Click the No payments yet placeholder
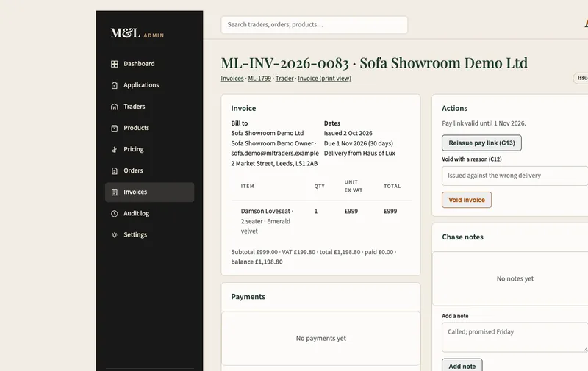The height and width of the screenshot is (371, 588). click(321, 339)
